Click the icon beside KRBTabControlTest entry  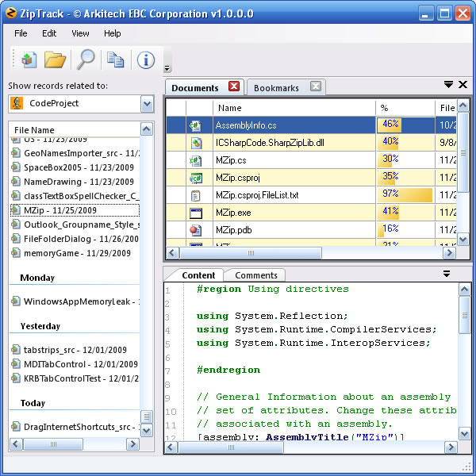pyautogui.click(x=16, y=378)
